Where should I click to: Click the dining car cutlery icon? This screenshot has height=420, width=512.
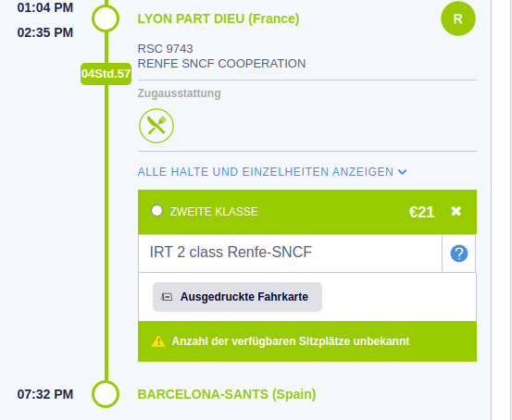click(156, 126)
